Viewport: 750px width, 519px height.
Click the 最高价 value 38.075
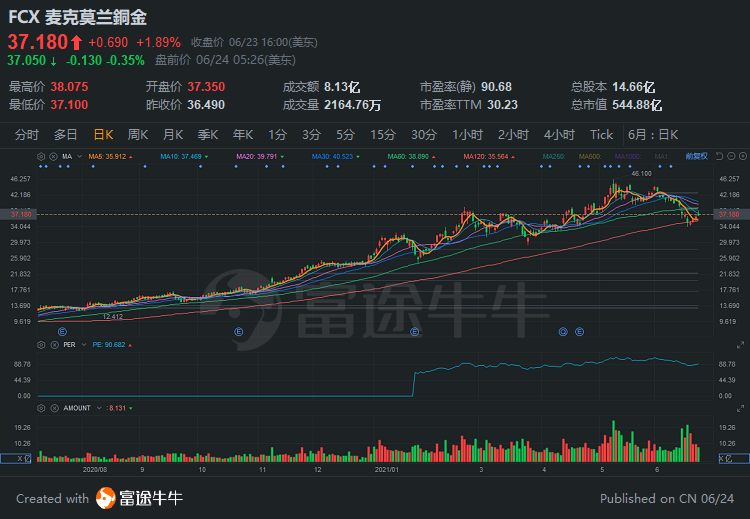(x=69, y=87)
